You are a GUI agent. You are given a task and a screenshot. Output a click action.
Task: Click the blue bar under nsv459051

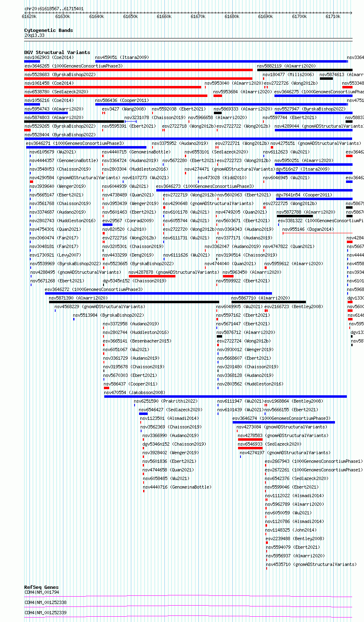[221, 61]
